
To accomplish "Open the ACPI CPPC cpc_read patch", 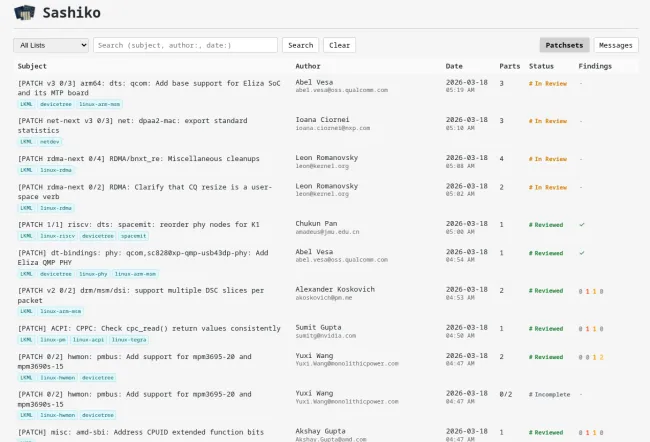I will (149, 328).
